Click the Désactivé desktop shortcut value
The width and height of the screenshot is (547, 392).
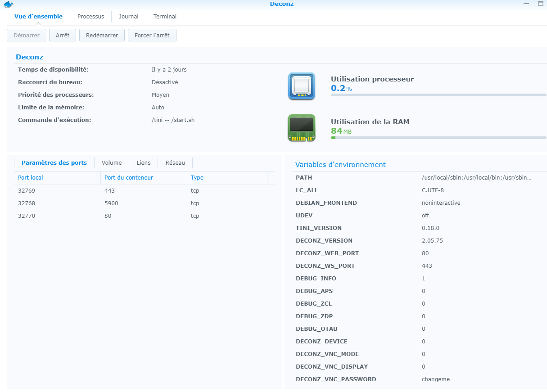click(165, 82)
